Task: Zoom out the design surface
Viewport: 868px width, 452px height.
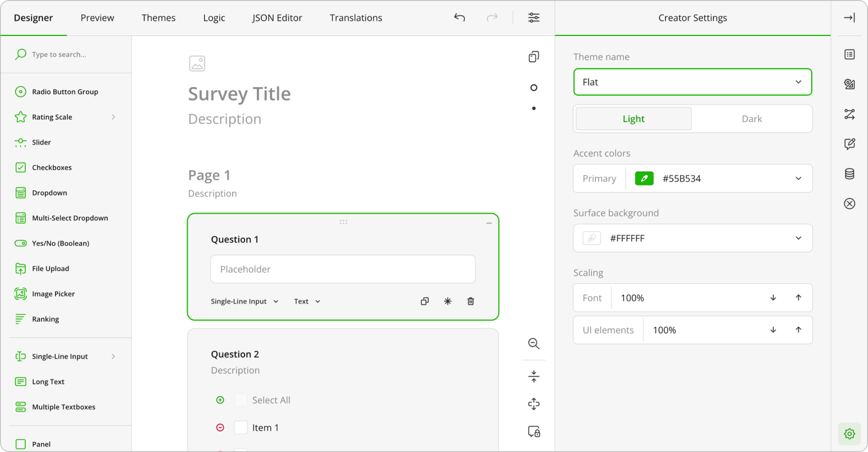Action: click(x=534, y=343)
